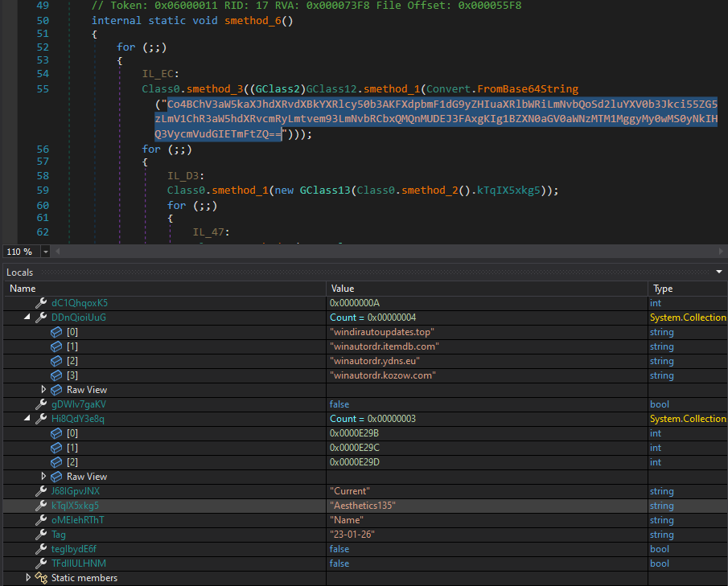This screenshot has width=728, height=586.
Task: Click Count = 0x00000003 value
Action: [x=372, y=419]
